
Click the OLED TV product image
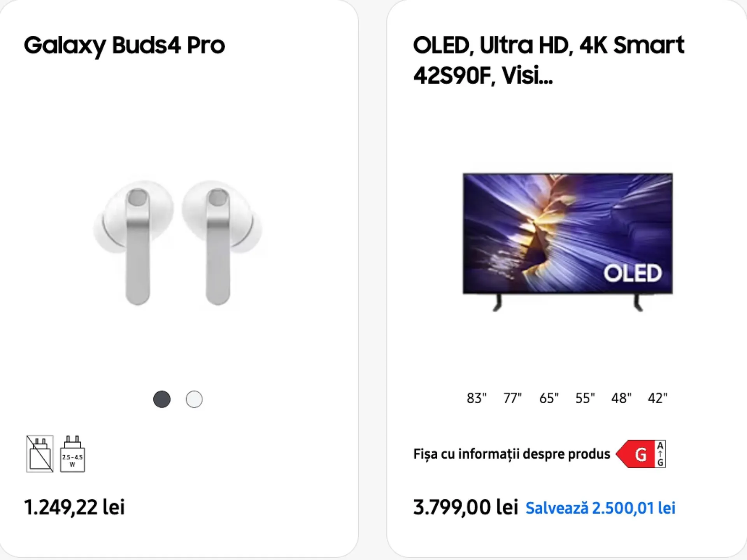pos(567,241)
